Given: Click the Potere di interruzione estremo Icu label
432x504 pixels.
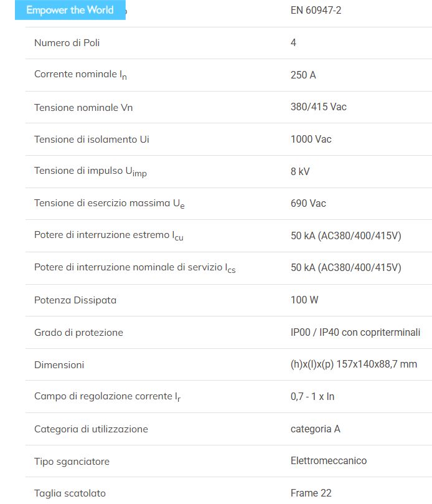Looking at the screenshot, I should click(x=109, y=235).
